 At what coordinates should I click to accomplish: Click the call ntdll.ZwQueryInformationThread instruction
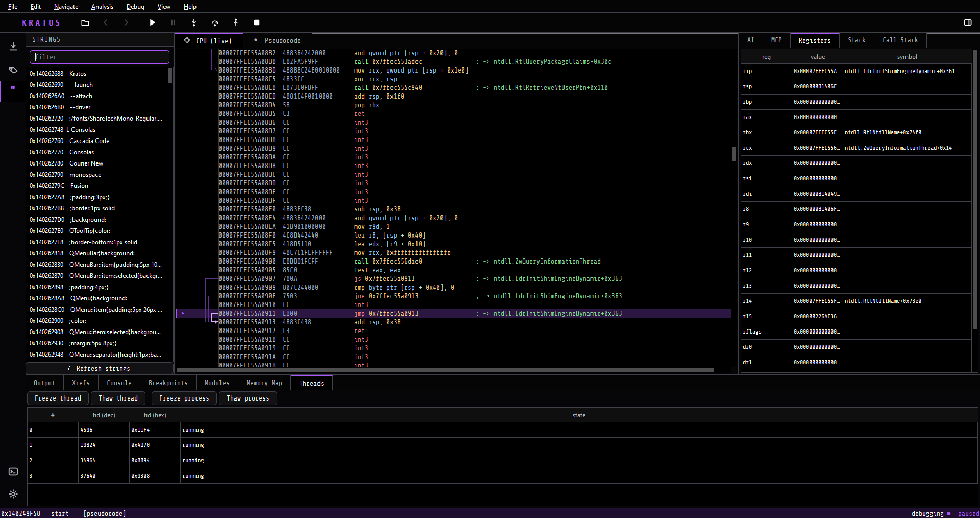(x=388, y=262)
